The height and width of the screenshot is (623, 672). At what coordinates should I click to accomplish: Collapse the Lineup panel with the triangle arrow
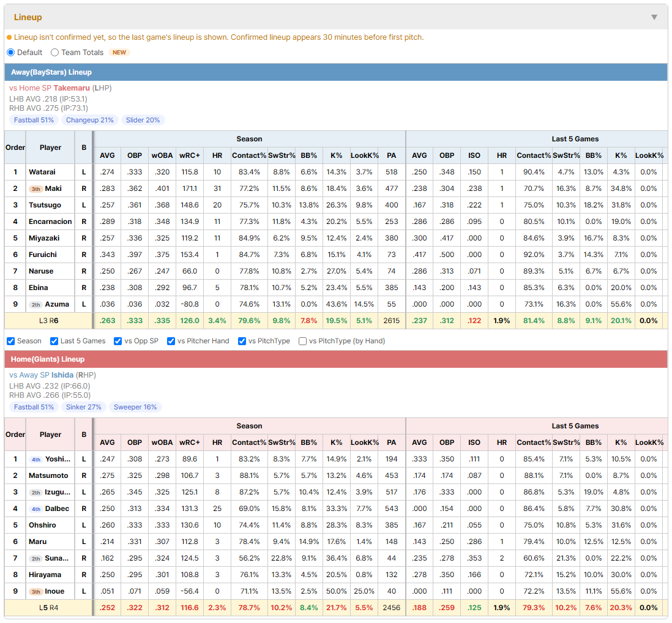tap(654, 17)
